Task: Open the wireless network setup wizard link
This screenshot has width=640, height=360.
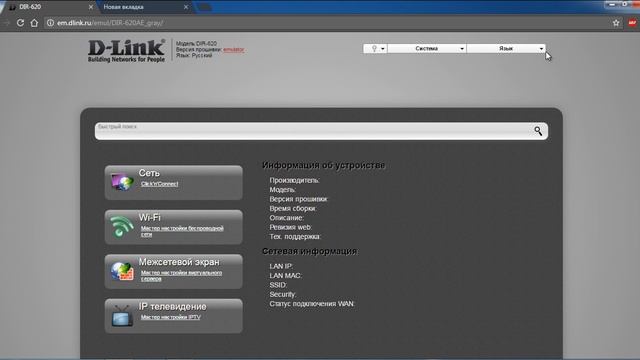Action: 182,231
